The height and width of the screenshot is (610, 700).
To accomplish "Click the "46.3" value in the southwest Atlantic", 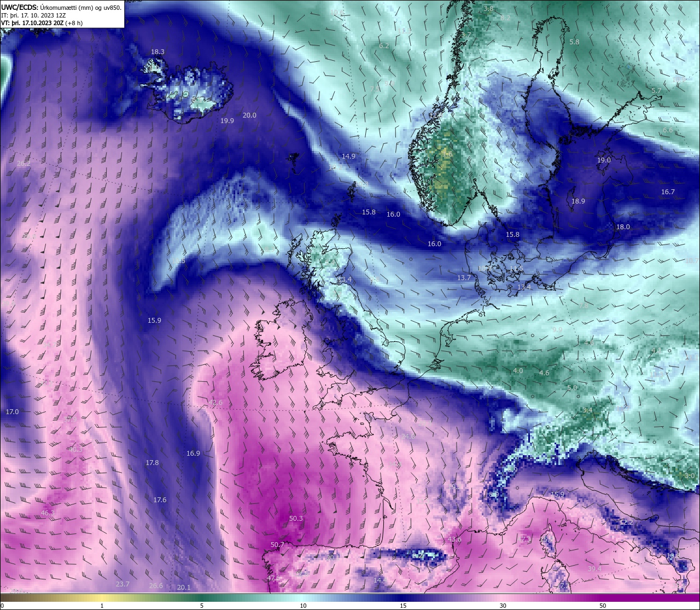I will [48, 513].
